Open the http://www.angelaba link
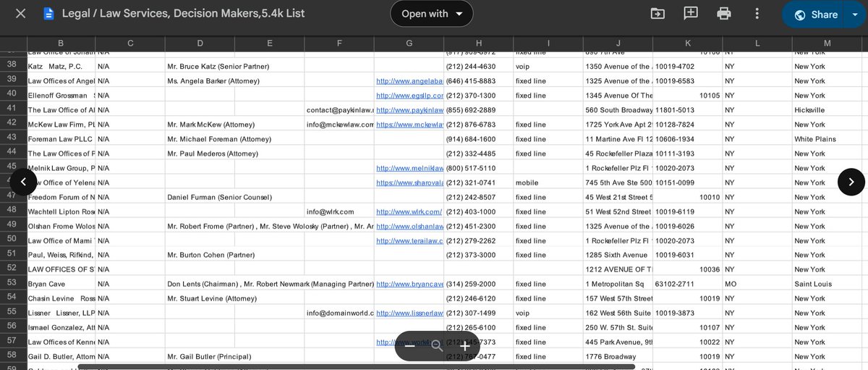This screenshot has width=868, height=370. click(409, 81)
